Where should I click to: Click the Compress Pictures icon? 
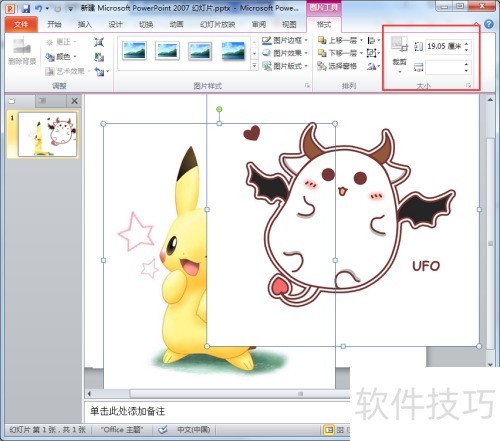(99, 42)
